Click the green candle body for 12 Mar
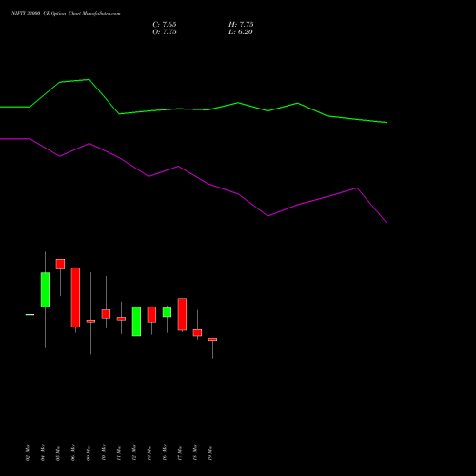The width and height of the screenshot is (476, 476). coord(136,321)
